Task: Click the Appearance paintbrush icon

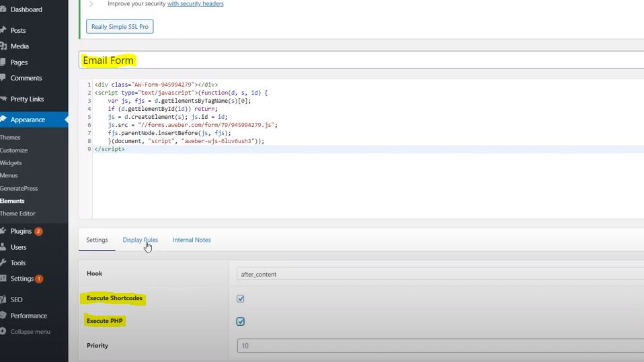Action: [3, 120]
